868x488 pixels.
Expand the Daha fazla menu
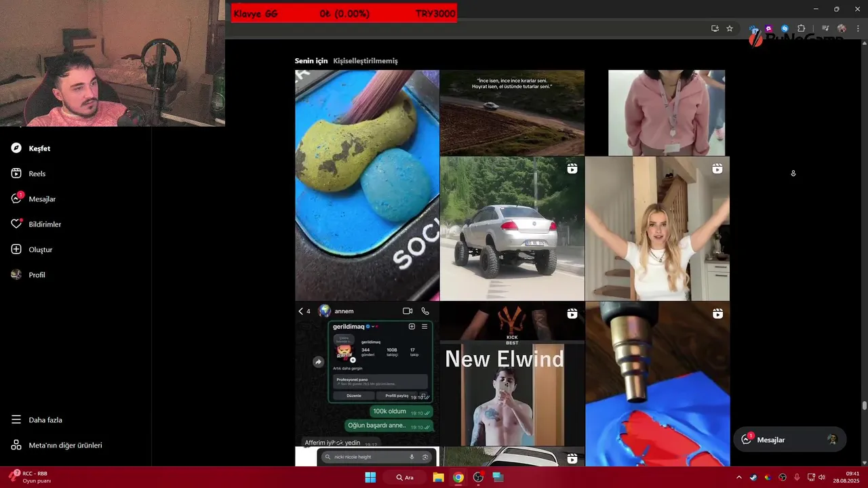(37, 420)
